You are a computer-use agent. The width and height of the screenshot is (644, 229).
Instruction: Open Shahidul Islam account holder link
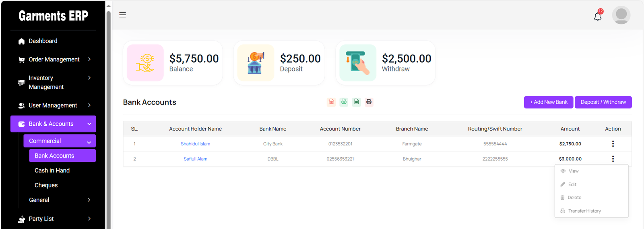[195, 144]
